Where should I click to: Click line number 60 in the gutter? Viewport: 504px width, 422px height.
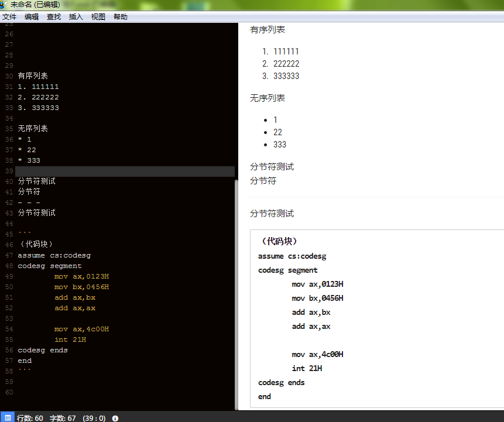coord(9,392)
